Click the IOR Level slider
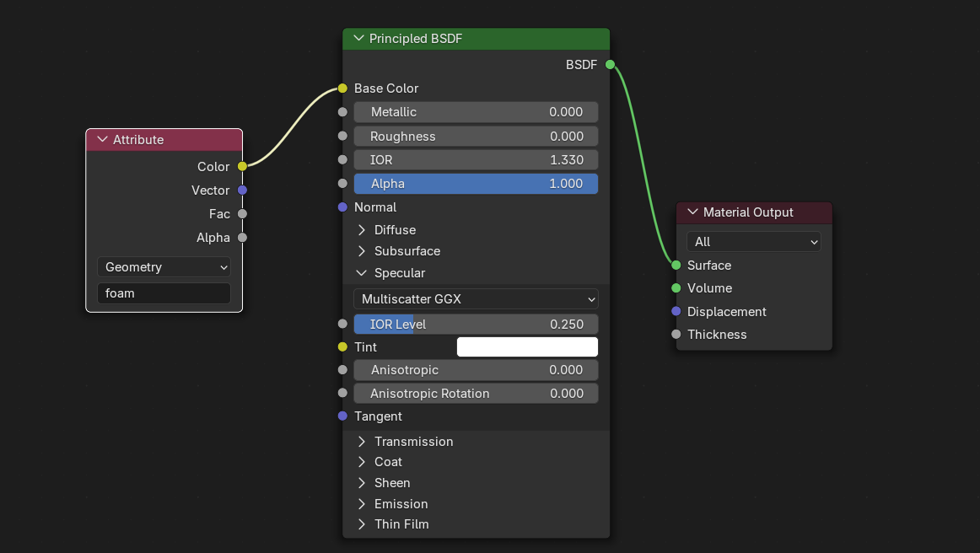The width and height of the screenshot is (980, 553). tap(476, 325)
